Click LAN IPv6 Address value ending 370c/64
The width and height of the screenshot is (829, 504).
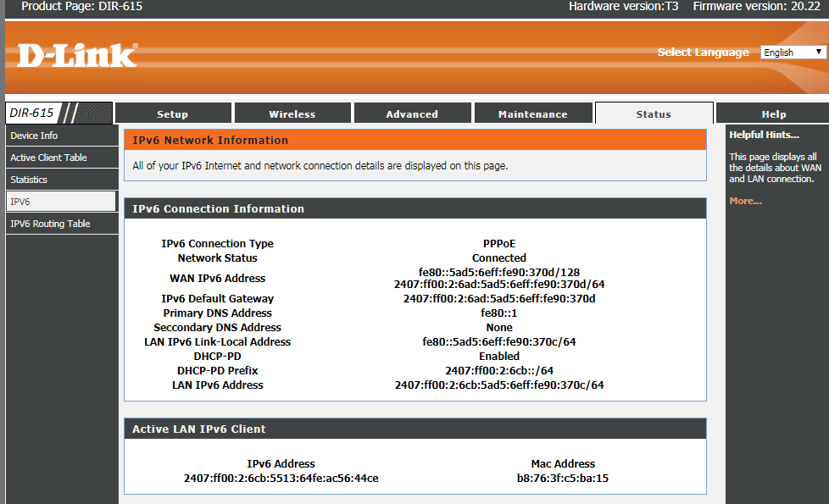[x=499, y=385]
